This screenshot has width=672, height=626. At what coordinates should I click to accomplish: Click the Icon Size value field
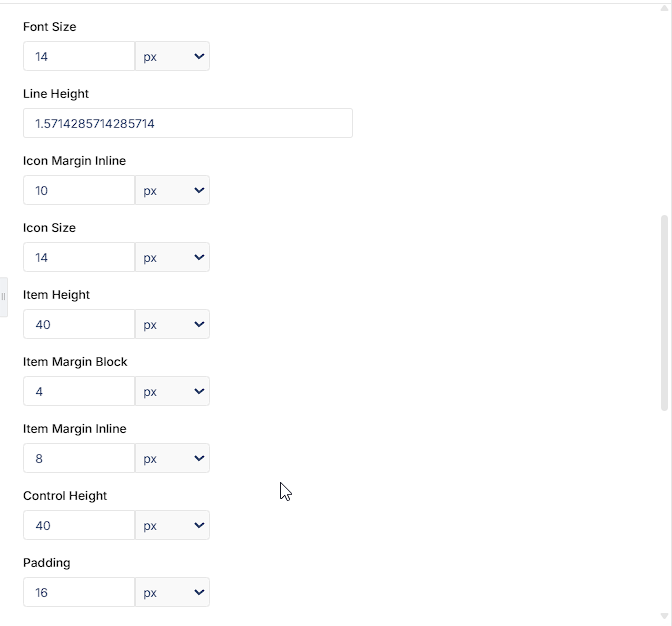(x=79, y=257)
